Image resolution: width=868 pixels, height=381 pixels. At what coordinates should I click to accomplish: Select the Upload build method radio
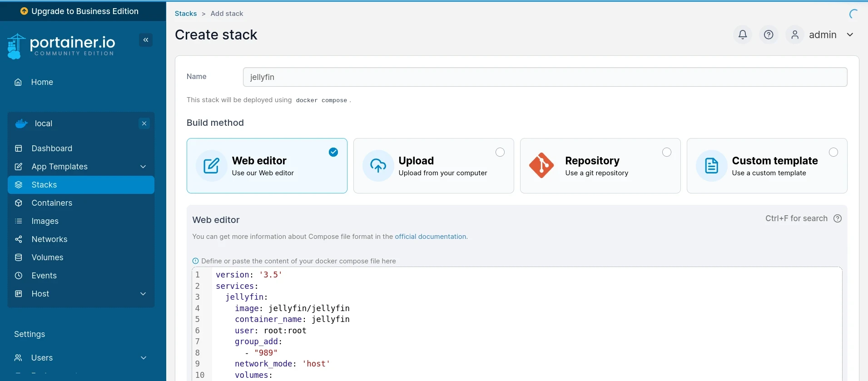point(500,152)
